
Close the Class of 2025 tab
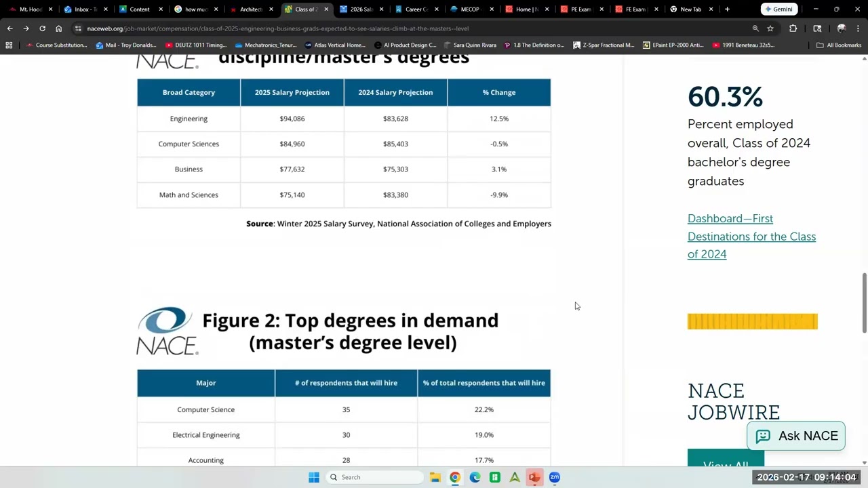click(x=326, y=9)
